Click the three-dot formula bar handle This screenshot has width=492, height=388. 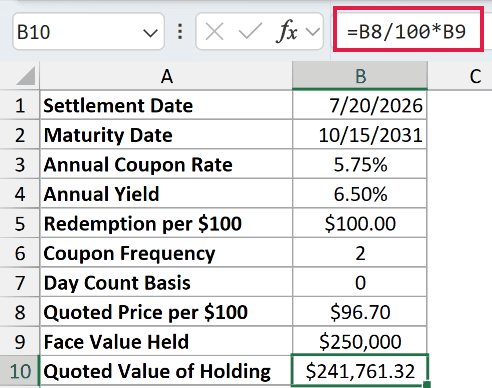(x=180, y=32)
